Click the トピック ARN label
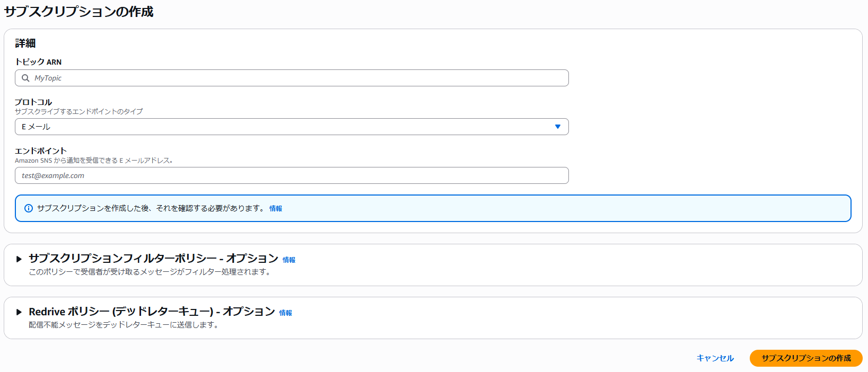 coord(38,62)
